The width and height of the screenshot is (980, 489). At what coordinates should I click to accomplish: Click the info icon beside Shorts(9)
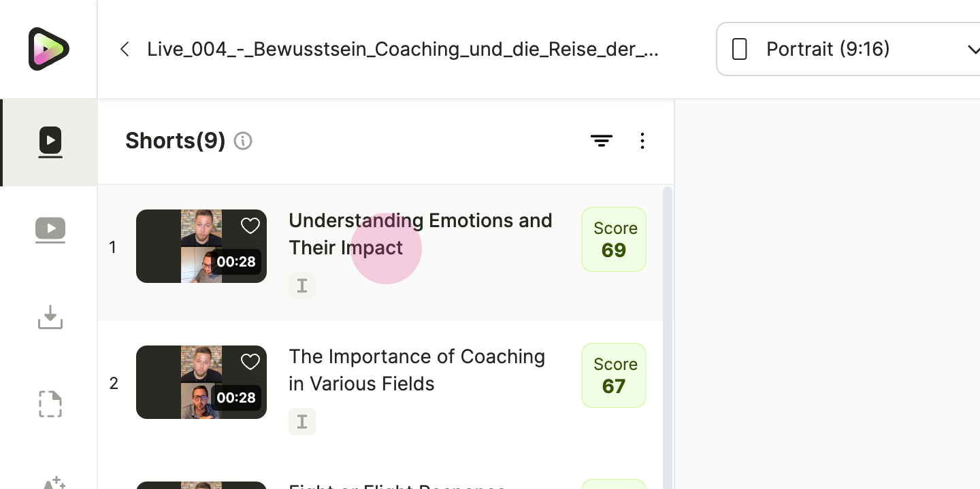[243, 141]
